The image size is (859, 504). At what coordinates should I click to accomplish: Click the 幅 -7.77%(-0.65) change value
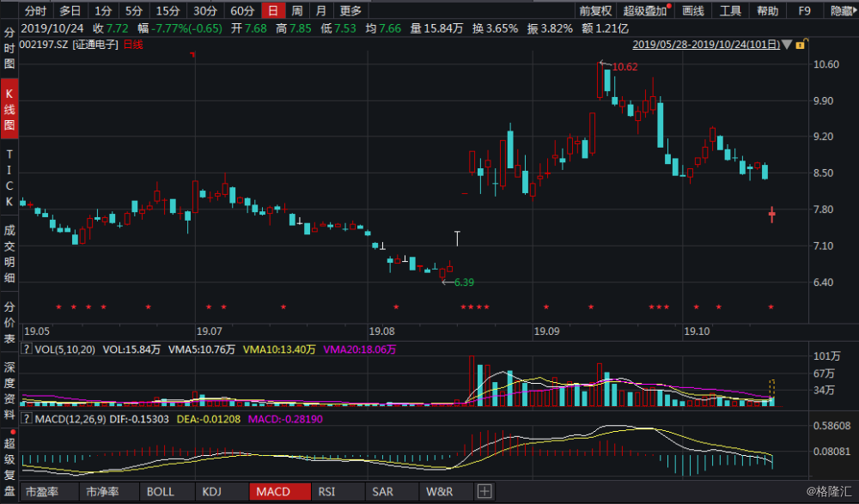(180, 28)
